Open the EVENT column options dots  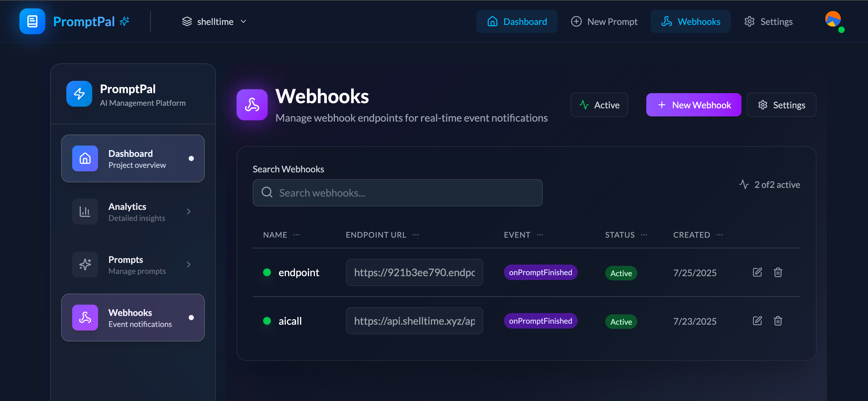tap(540, 235)
